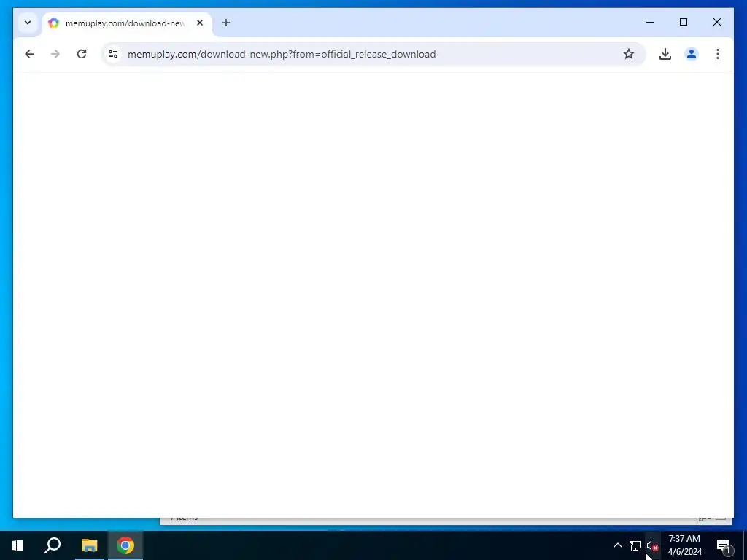Open network status tray icon
Image resolution: width=747 pixels, height=560 pixels.
click(x=635, y=545)
